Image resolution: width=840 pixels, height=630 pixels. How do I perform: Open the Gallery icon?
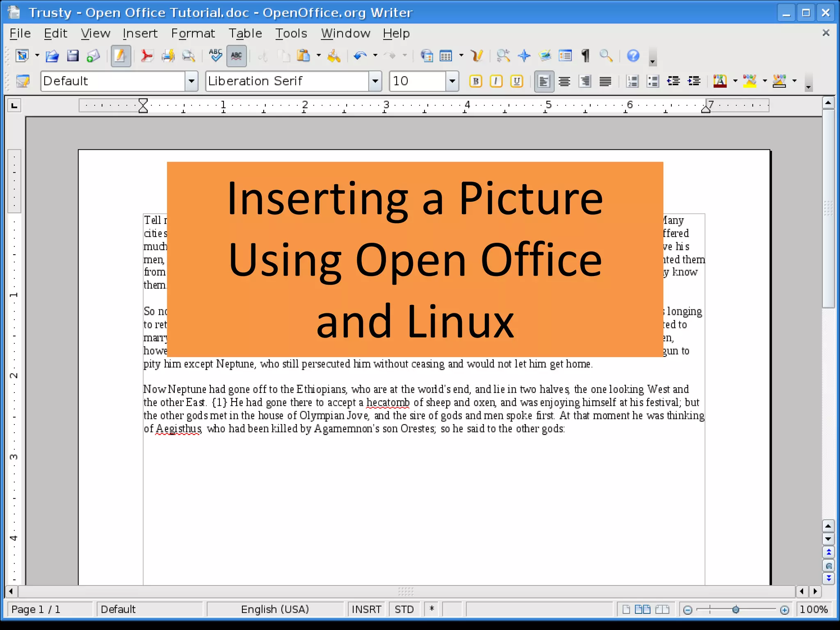pos(545,55)
